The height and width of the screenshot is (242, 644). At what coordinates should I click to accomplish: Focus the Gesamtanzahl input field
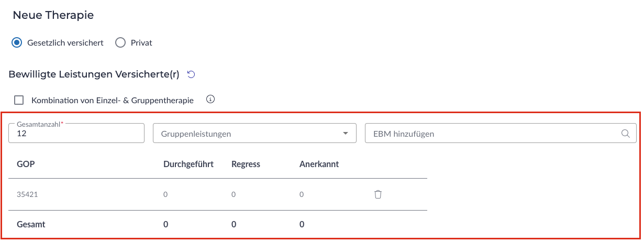tap(76, 134)
